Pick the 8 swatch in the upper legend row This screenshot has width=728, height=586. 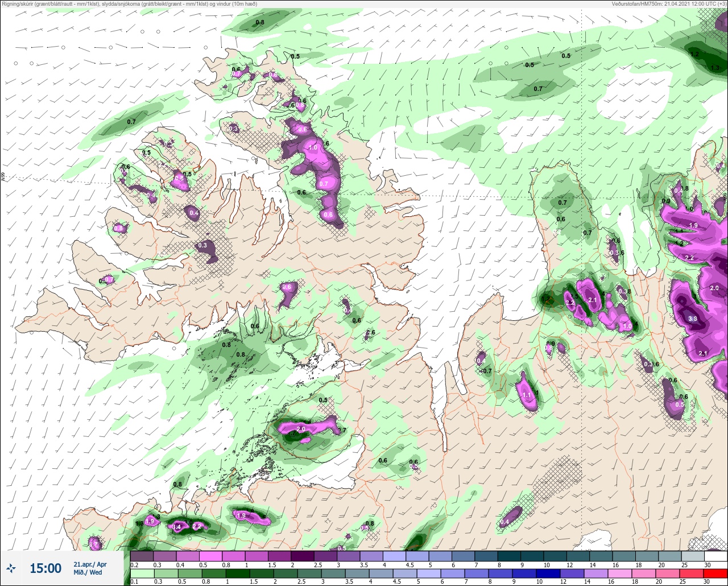point(510,556)
